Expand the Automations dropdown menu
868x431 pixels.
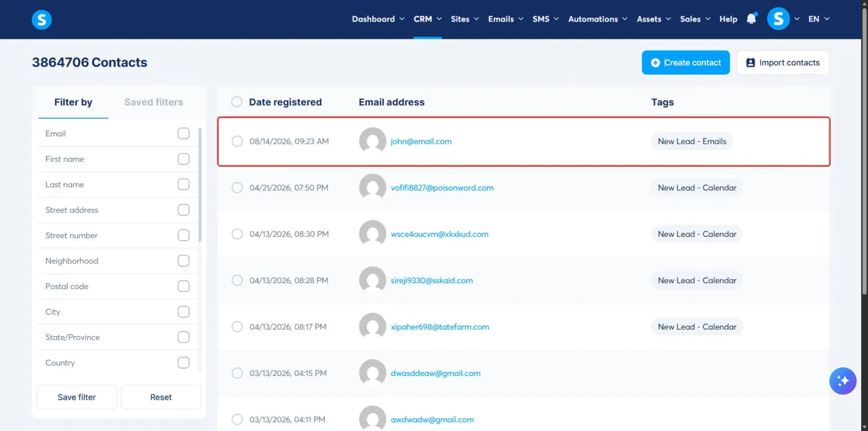[598, 19]
